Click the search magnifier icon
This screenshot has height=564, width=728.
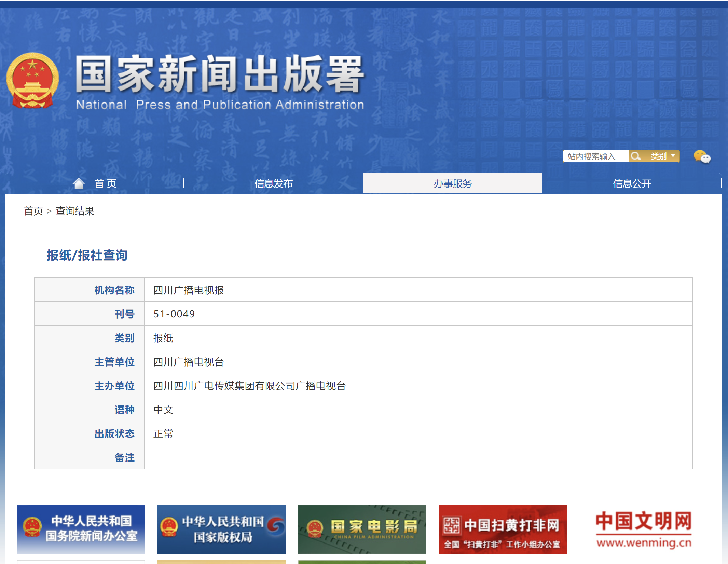click(635, 156)
